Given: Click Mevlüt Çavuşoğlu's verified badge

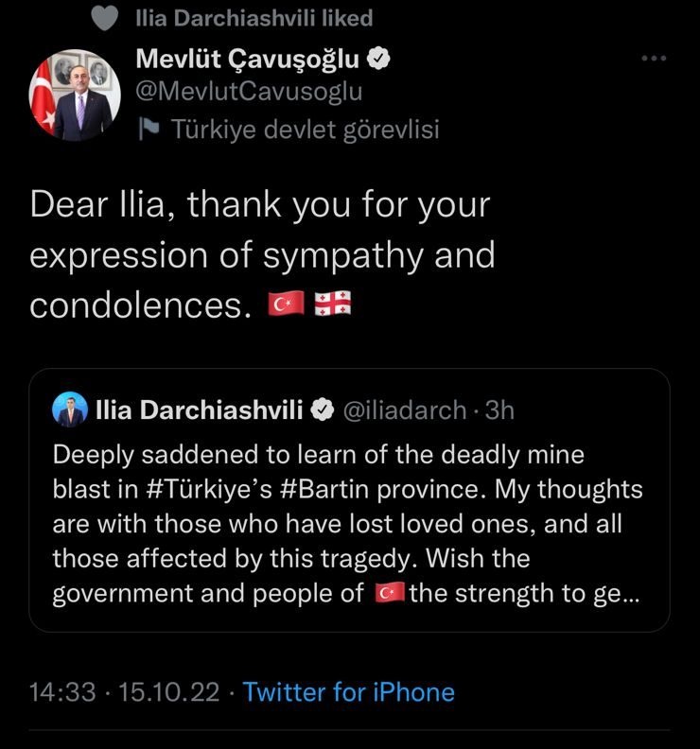Looking at the screenshot, I should pyautogui.click(x=379, y=59).
